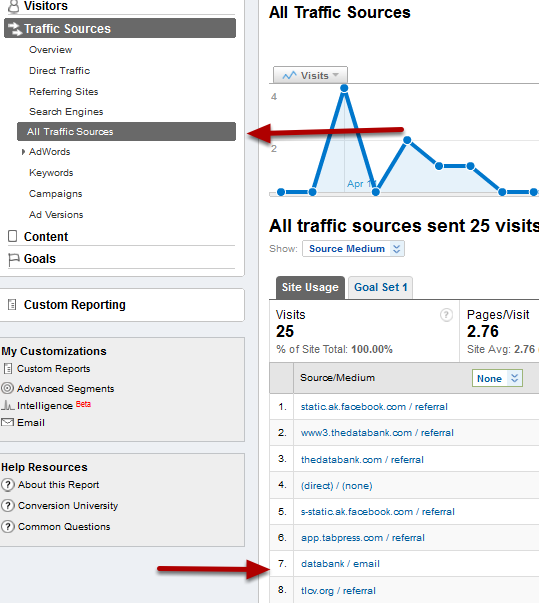Open databank / email source
Image resolution: width=539 pixels, height=603 pixels.
[340, 564]
